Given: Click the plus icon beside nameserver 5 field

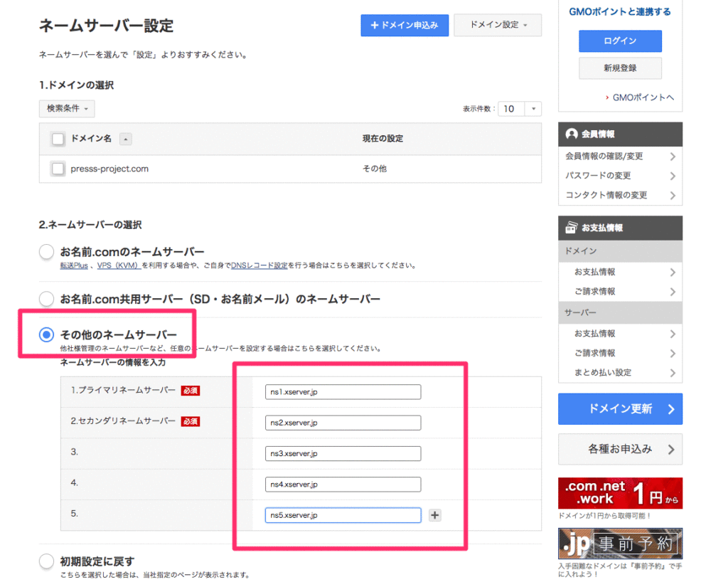Looking at the screenshot, I should (x=434, y=515).
